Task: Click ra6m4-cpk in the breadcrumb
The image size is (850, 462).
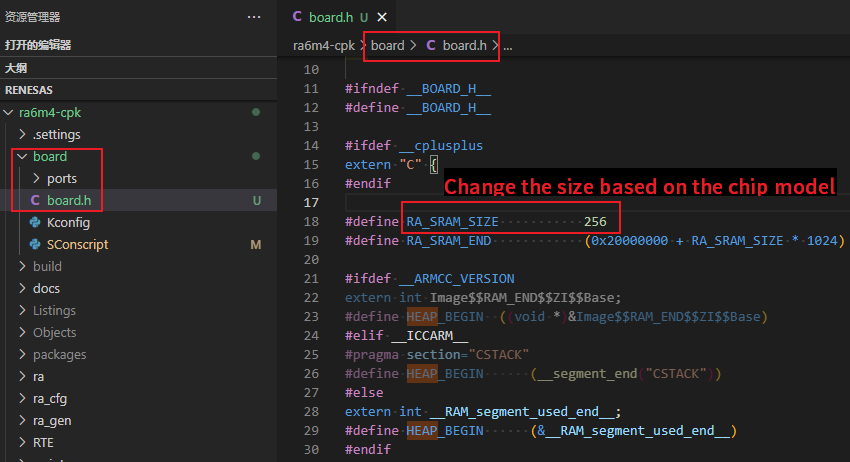Action: coord(324,45)
